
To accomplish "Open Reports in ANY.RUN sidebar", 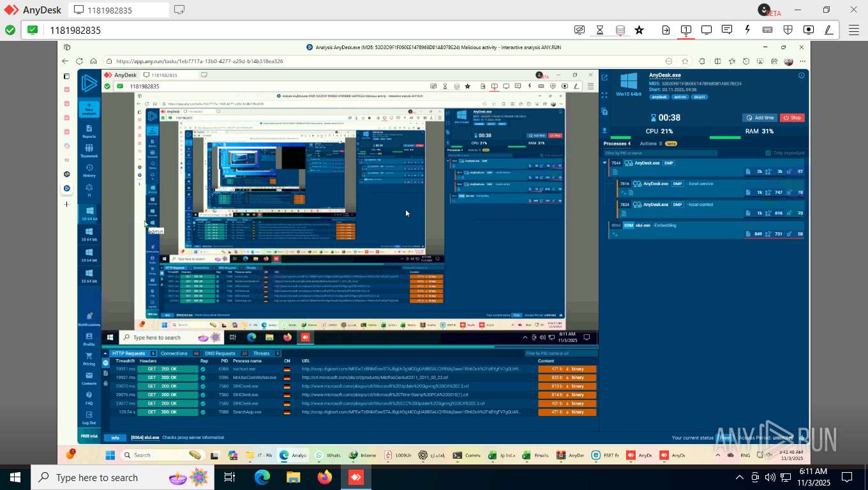I will point(89,131).
